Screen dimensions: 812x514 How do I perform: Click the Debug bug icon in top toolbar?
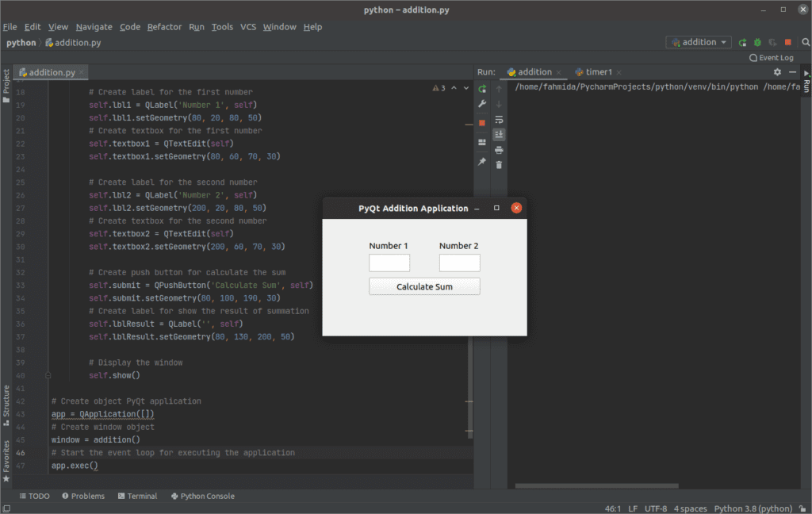[757, 42]
